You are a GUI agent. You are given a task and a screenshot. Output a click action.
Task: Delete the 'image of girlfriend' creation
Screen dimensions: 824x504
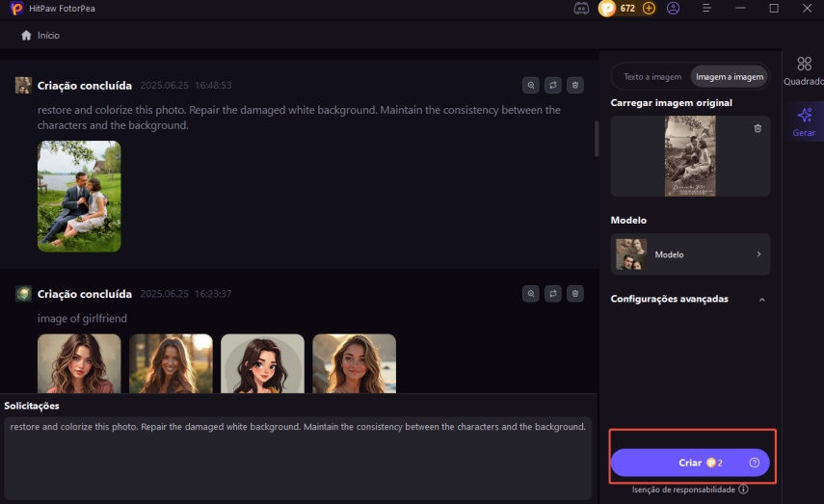click(x=575, y=294)
